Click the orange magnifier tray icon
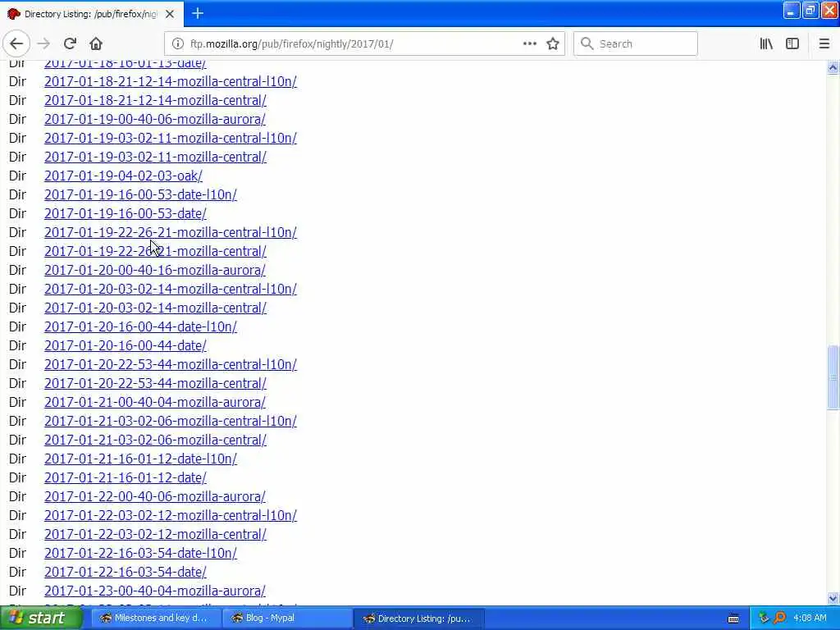840x630 pixels. click(x=779, y=619)
